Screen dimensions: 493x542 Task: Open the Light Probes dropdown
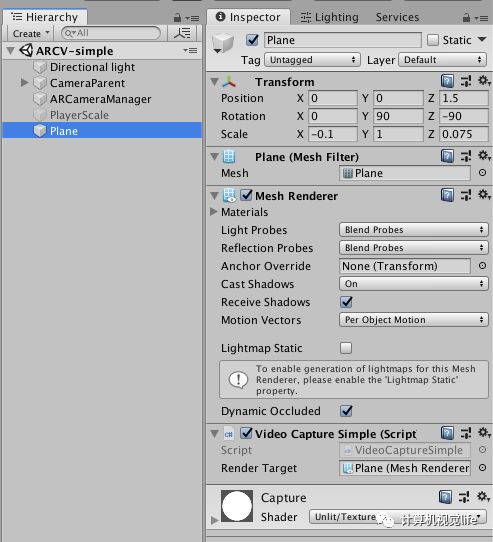[413, 230]
